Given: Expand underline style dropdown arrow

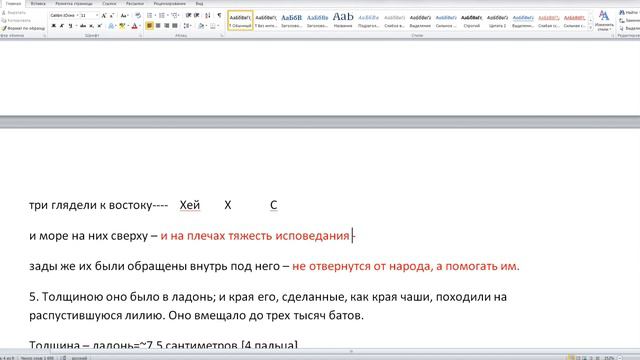Looking at the screenshot, I should pos(76,26).
